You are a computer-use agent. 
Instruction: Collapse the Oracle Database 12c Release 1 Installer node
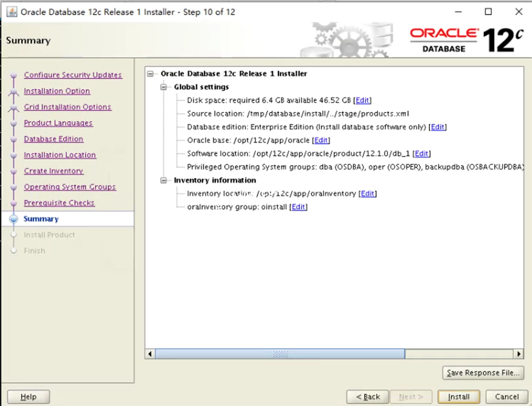click(150, 74)
